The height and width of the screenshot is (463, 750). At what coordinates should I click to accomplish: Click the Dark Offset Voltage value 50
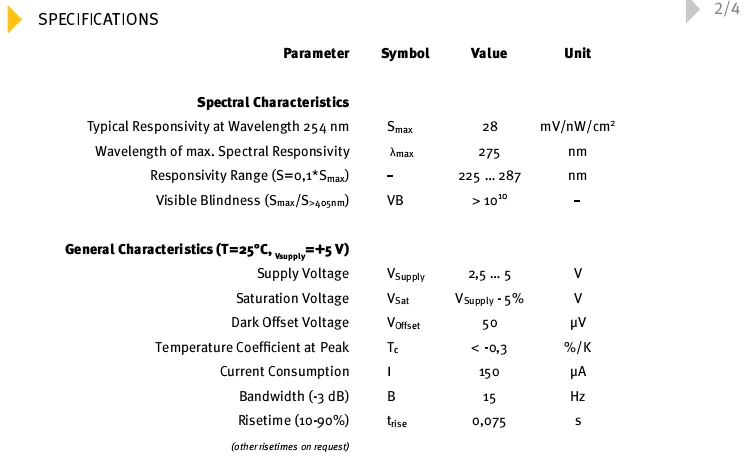tap(489, 323)
